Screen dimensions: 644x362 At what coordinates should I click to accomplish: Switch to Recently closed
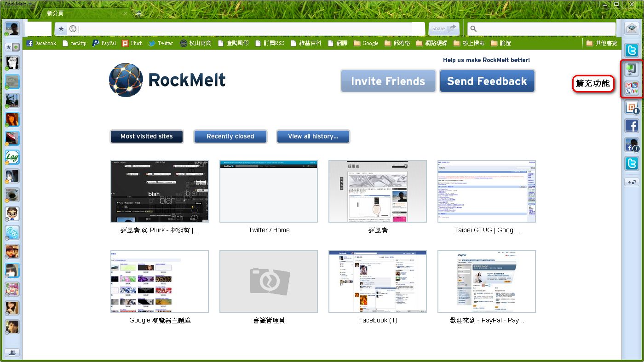tap(230, 136)
